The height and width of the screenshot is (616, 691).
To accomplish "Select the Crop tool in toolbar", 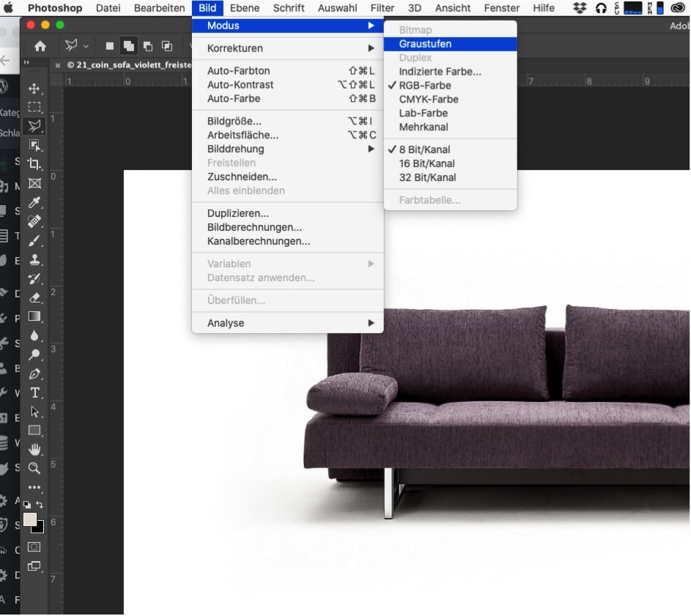I will tap(34, 163).
